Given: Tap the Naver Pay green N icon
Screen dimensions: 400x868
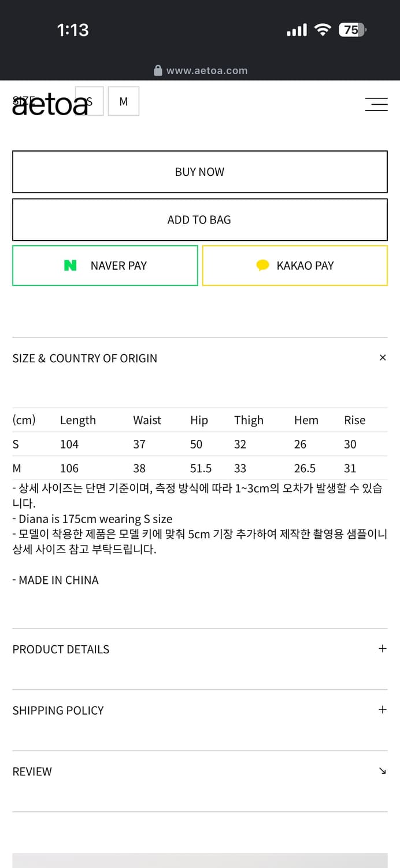Looking at the screenshot, I should point(71,265).
